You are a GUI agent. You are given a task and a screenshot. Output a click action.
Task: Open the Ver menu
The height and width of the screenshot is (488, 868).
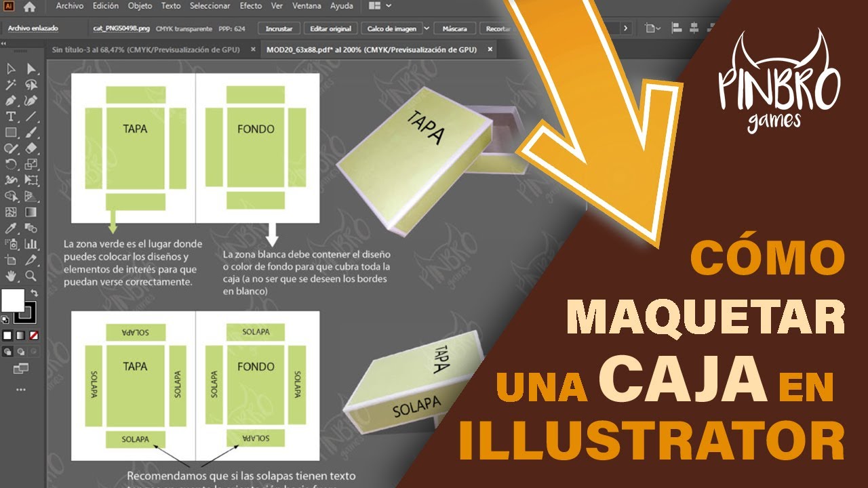277,6
